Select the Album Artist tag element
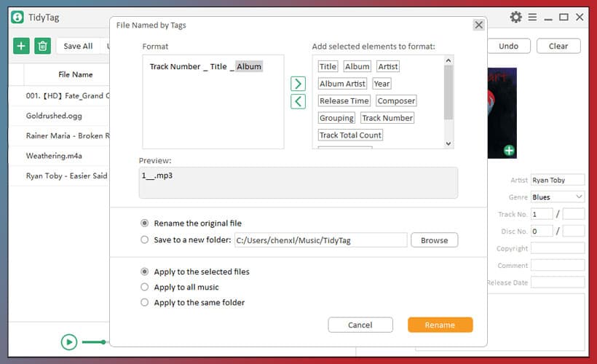597x364 pixels. coord(342,84)
